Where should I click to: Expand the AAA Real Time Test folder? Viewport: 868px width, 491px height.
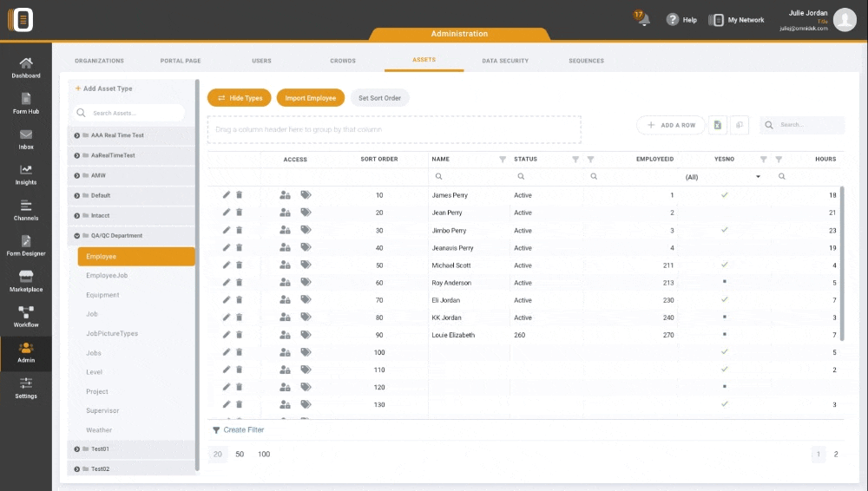point(77,135)
